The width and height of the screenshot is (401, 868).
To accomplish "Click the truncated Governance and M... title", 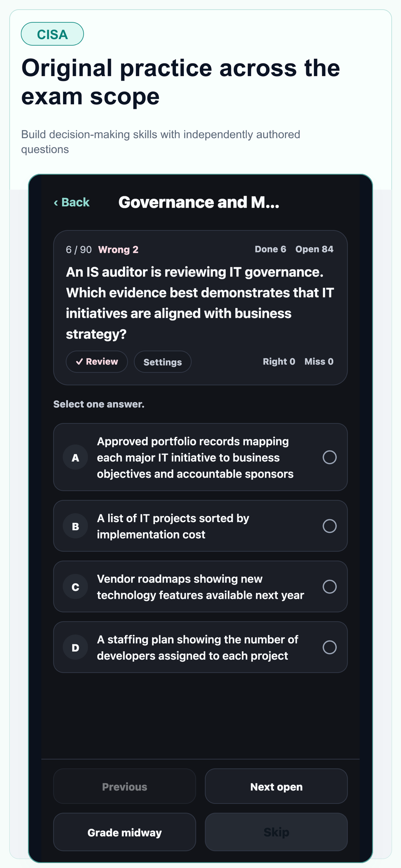I will tap(199, 202).
